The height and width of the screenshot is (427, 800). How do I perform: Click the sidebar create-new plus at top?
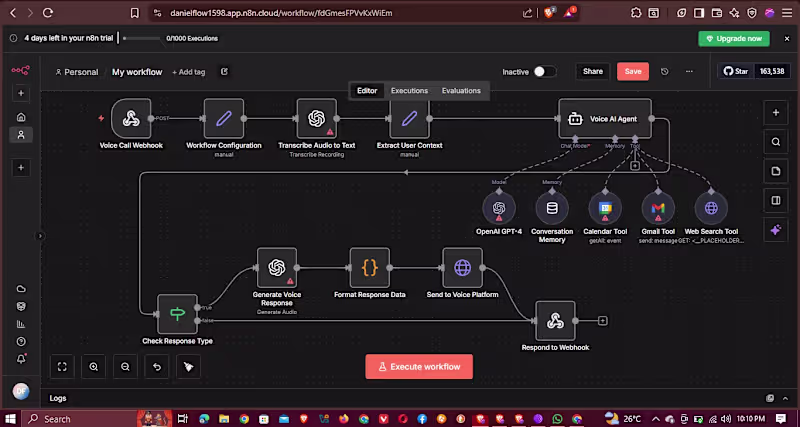[x=21, y=93]
